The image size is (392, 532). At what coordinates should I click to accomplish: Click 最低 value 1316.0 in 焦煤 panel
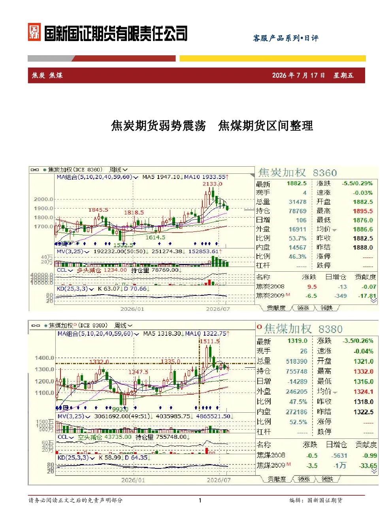coord(364,382)
